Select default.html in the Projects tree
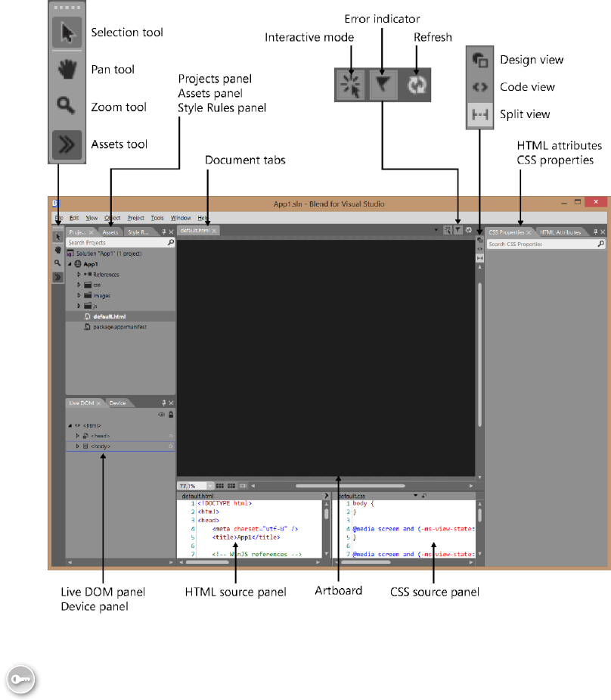Image resolution: width=611 pixels, height=700 pixels. (120, 316)
